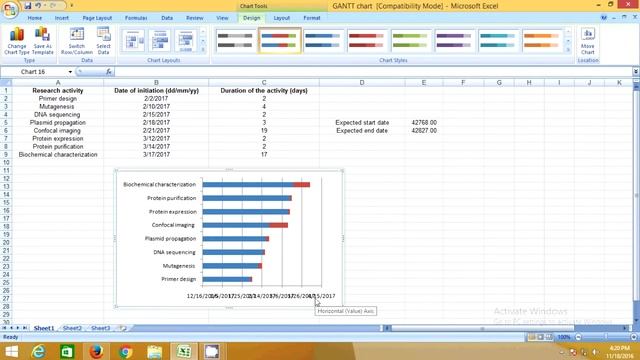
Task: Open the Review tab
Action: [x=195, y=18]
